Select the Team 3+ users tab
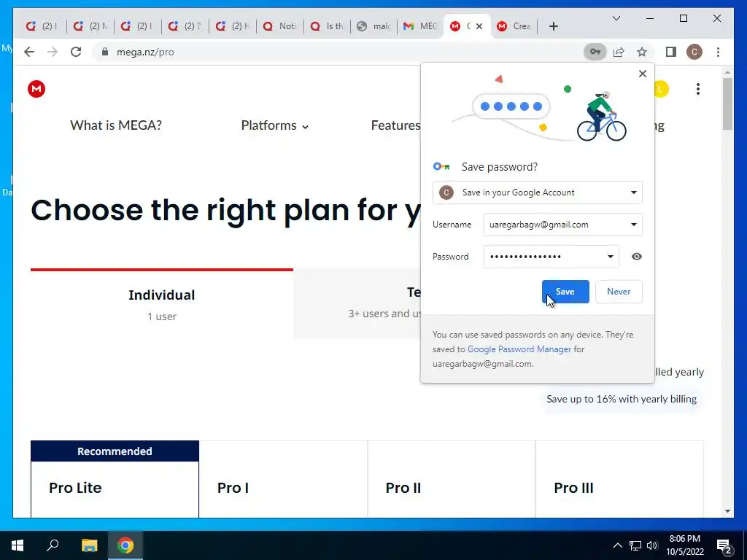 (x=357, y=304)
